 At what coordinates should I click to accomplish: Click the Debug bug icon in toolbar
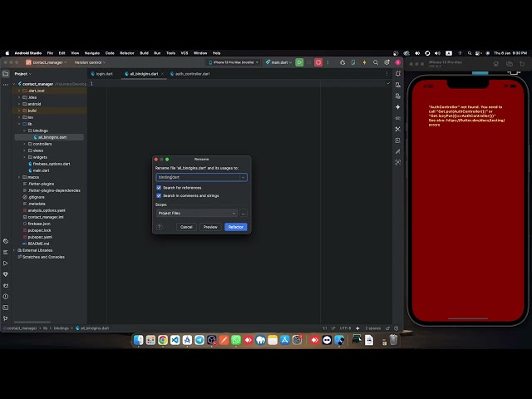[342, 62]
